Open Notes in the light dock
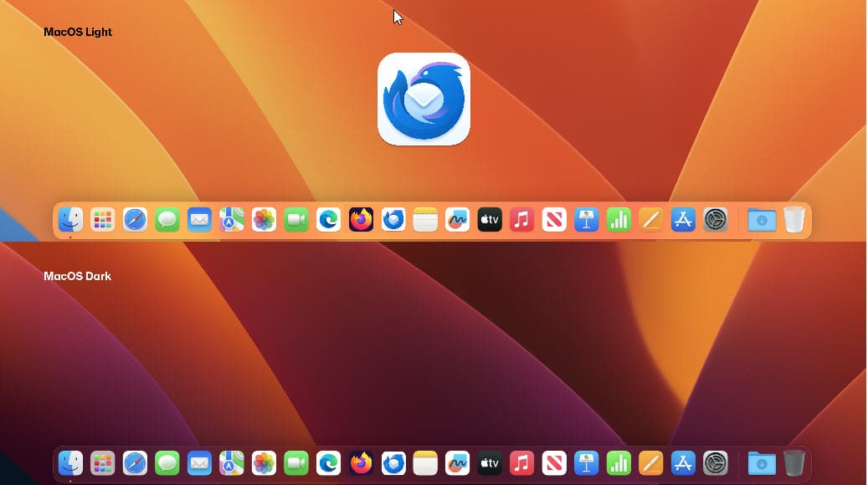This screenshot has height=485, width=868. point(425,220)
